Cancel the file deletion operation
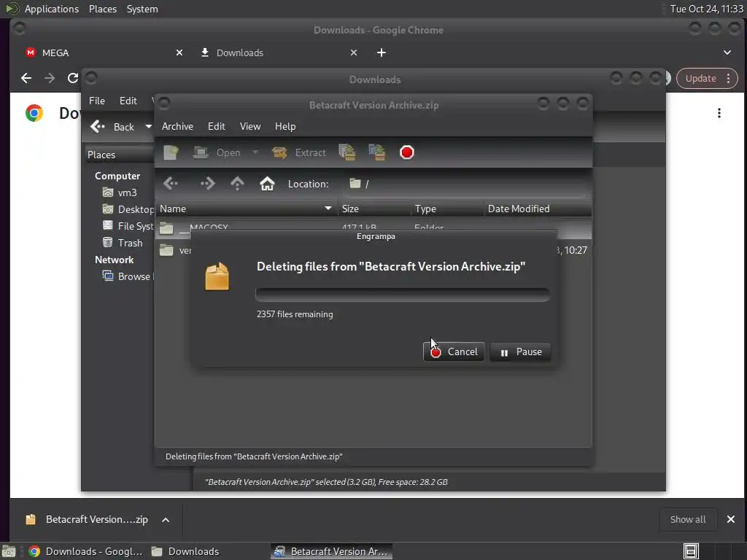747x560 pixels. [x=454, y=352]
